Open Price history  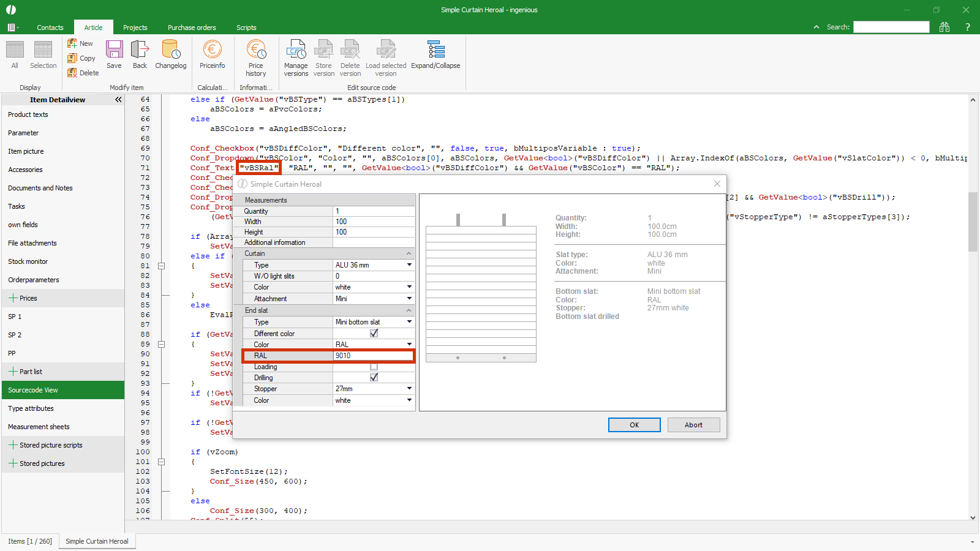[x=256, y=58]
